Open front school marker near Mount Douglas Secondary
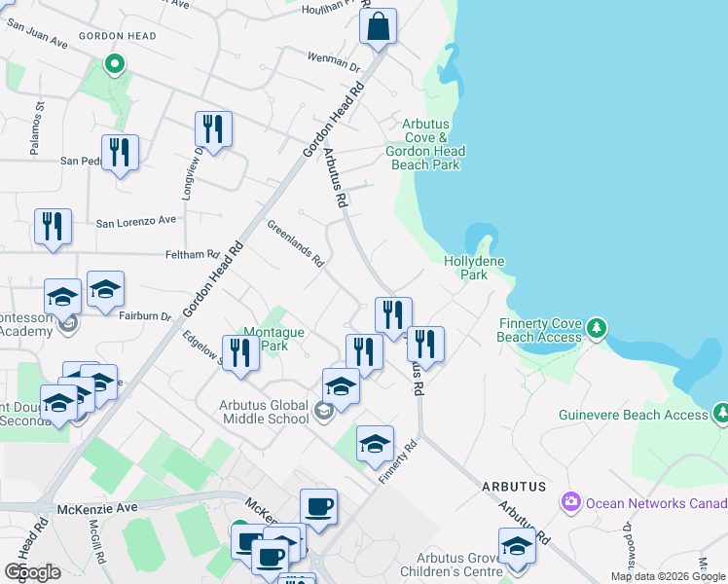The width and height of the screenshot is (728, 584). [58, 405]
